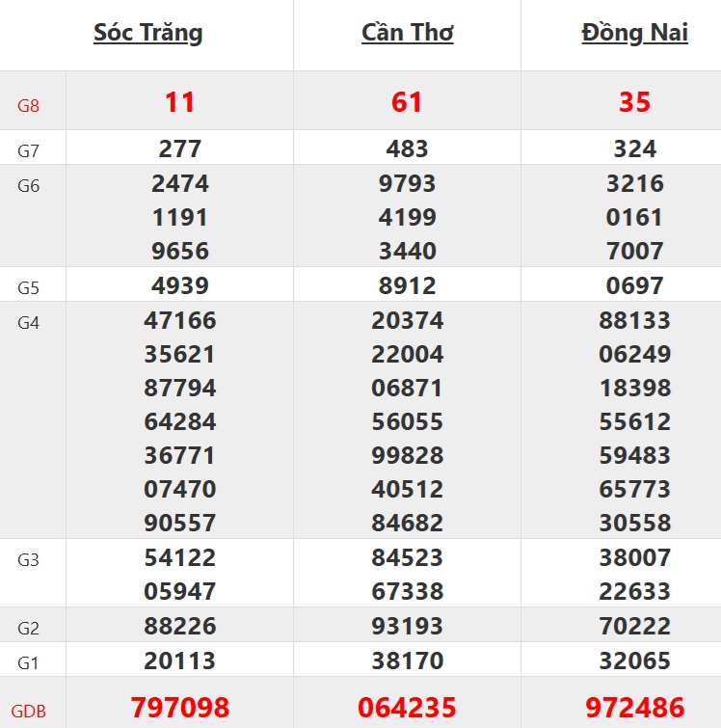Click the G2 result 88226
The height and width of the screenshot is (728, 721).
click(180, 628)
